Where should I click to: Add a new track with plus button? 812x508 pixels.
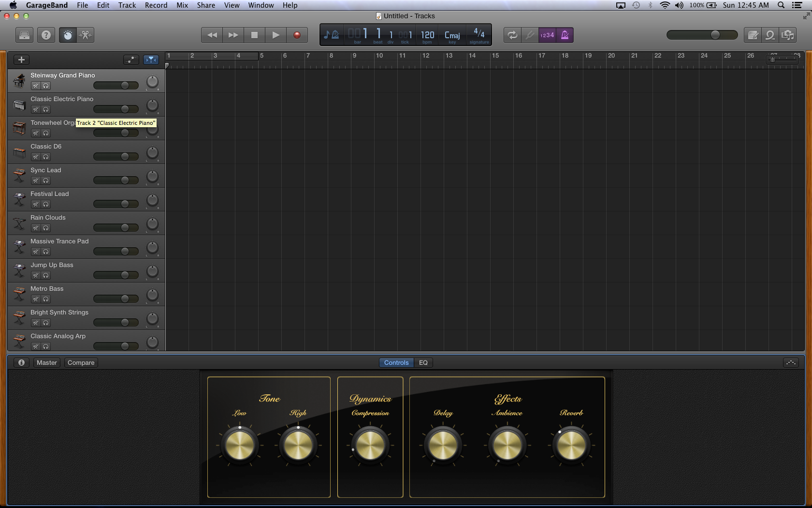tap(21, 60)
